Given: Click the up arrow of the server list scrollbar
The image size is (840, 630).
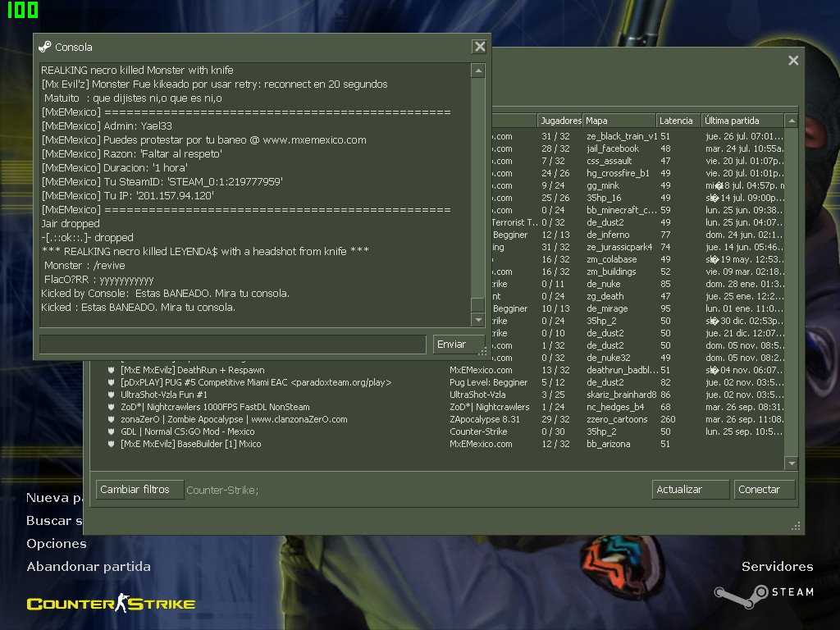Looking at the screenshot, I should pyautogui.click(x=792, y=121).
